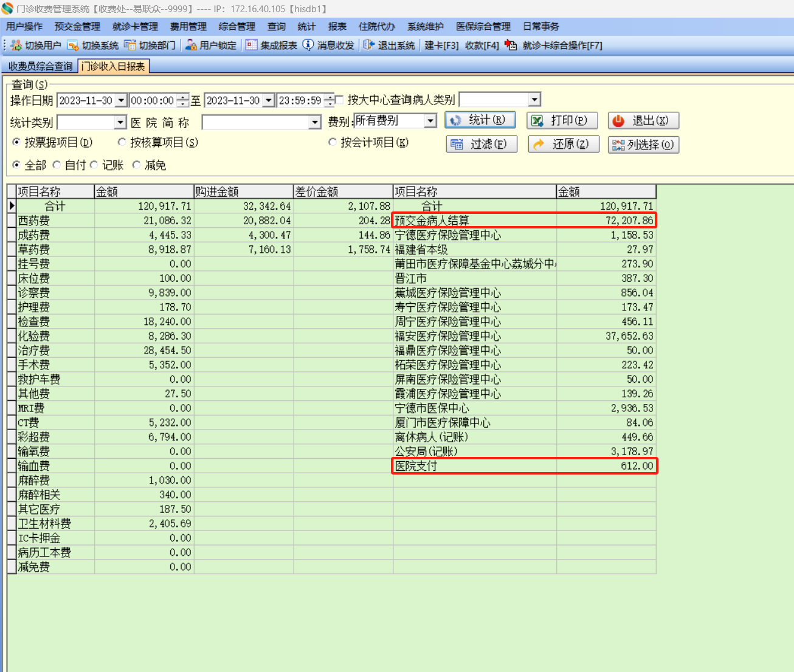Click the 消息收发 info icon
Screen dimensions: 794x672
click(308, 46)
